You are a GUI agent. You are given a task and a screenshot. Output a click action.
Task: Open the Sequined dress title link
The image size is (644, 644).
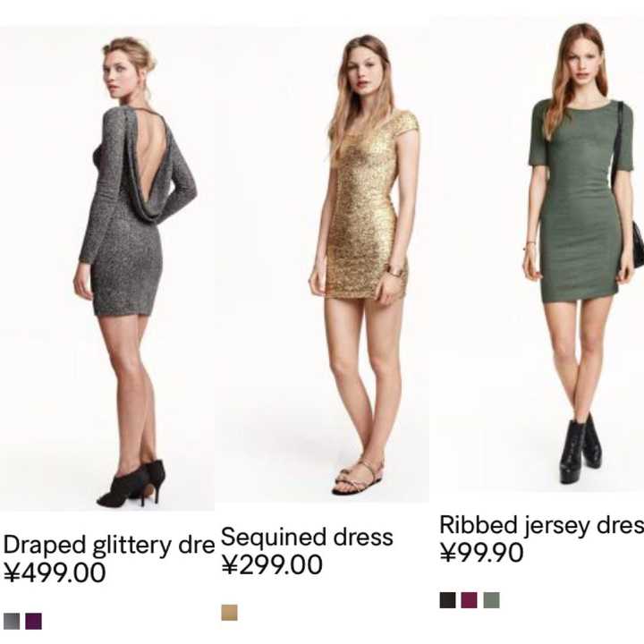click(307, 537)
